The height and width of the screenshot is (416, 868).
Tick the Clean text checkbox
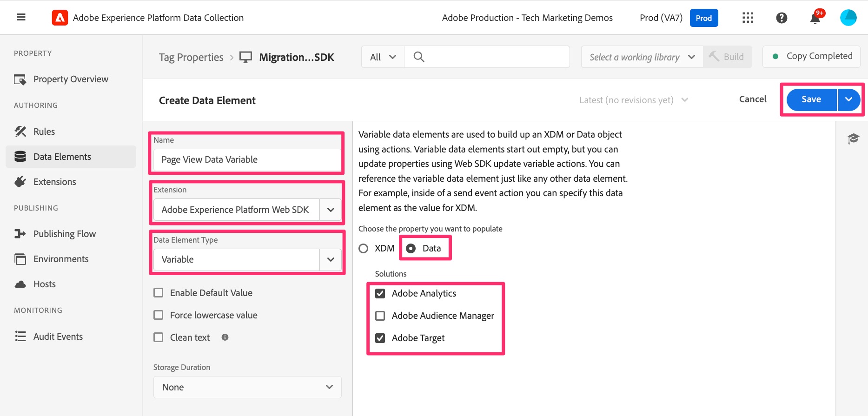coord(159,337)
